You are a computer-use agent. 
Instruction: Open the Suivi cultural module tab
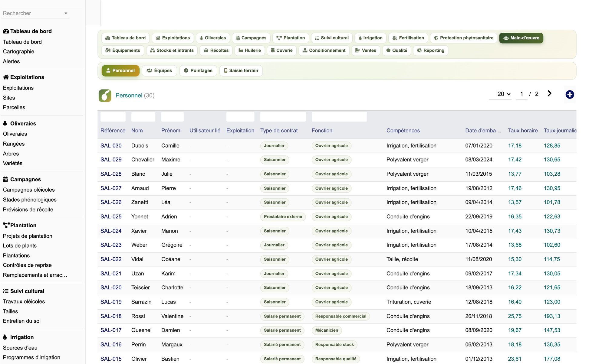pos(332,38)
